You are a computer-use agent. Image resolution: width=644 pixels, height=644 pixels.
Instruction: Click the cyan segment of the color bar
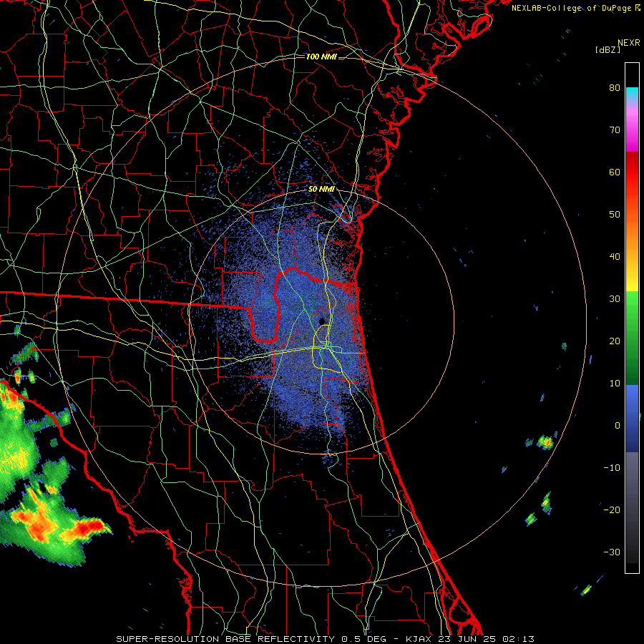[632, 94]
